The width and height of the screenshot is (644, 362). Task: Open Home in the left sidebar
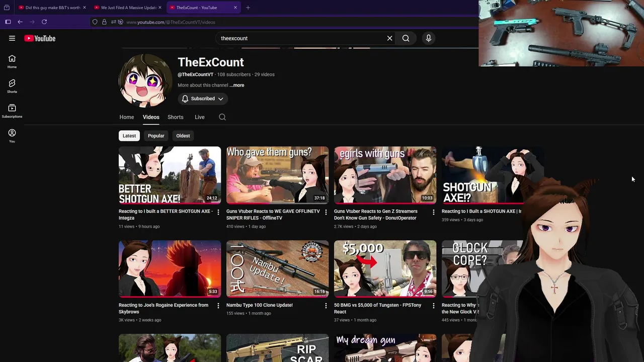point(12,62)
